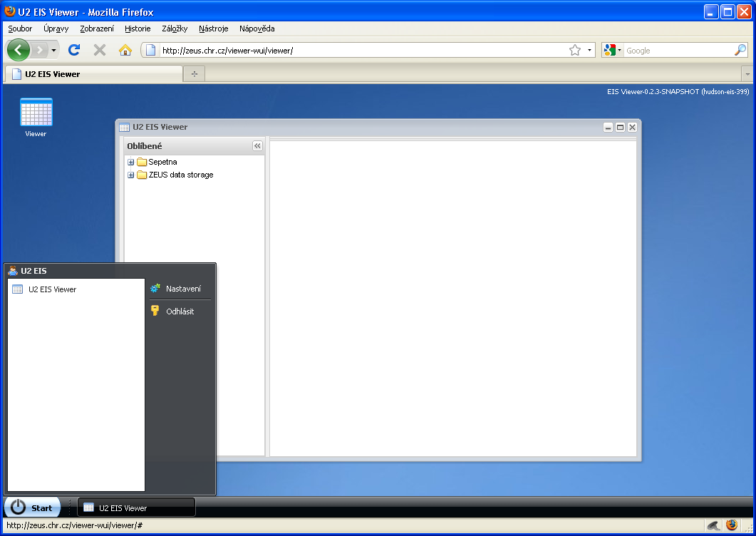Viewport: 756px width, 536px height.
Task: Open the search engine dropdown
Action: 613,50
